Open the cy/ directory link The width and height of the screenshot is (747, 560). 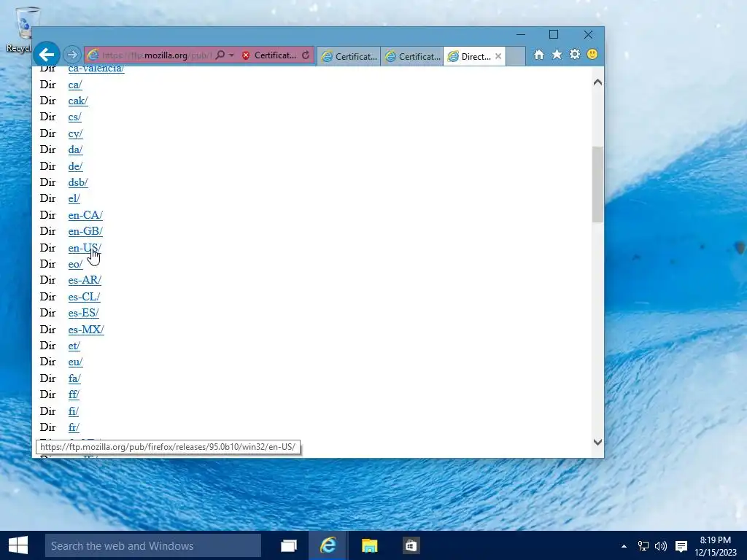coord(75,134)
